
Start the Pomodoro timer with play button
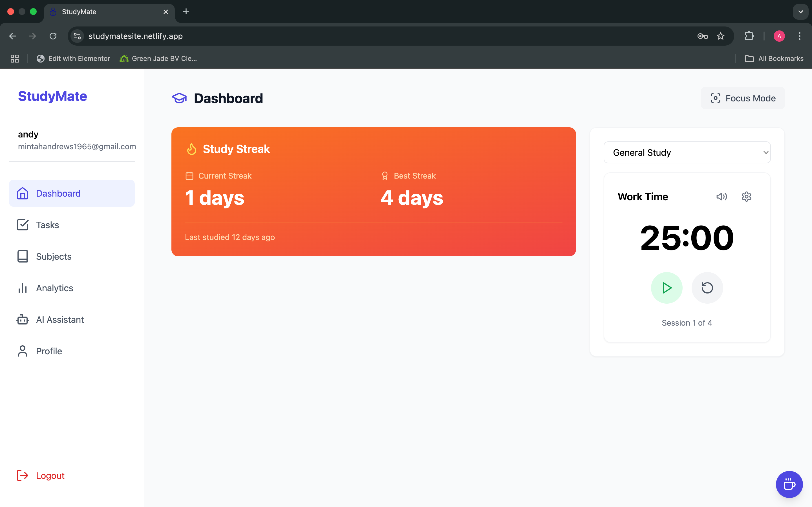coord(667,288)
